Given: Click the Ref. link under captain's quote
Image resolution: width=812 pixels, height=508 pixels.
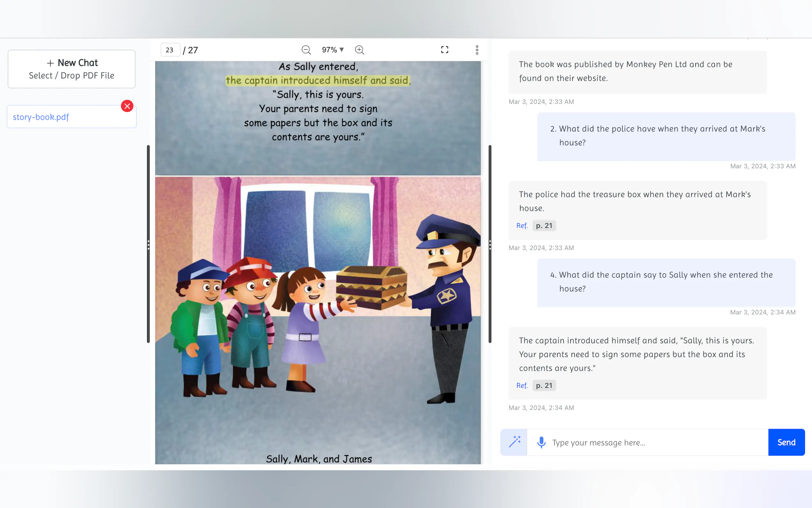Looking at the screenshot, I should [522, 385].
